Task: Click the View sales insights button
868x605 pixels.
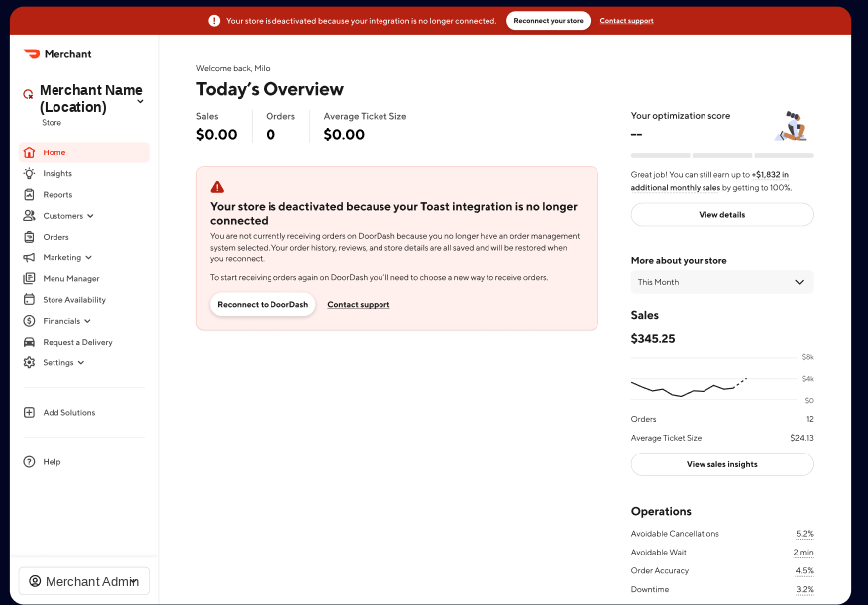Action: (722, 464)
